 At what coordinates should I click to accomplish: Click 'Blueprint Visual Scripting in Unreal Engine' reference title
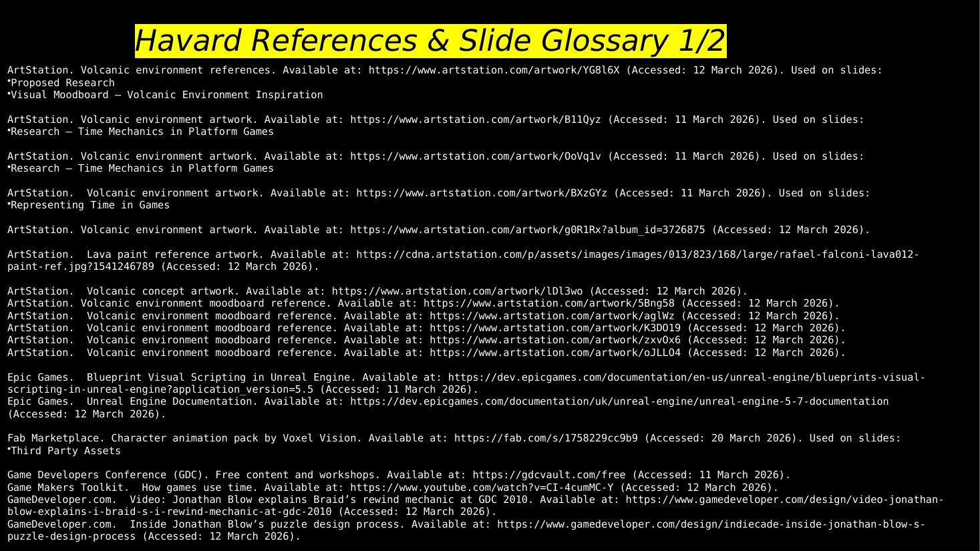click(218, 377)
